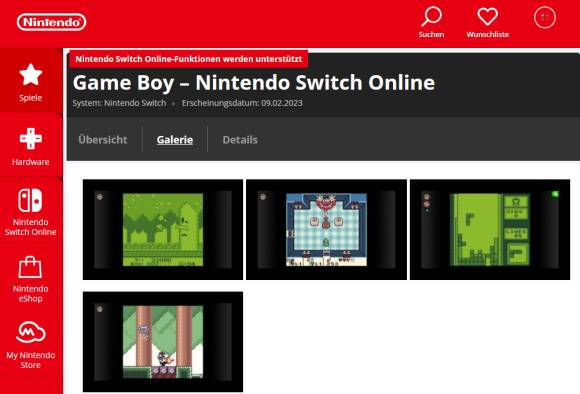Click the Nintendo Switch Online sidebar label

click(30, 227)
